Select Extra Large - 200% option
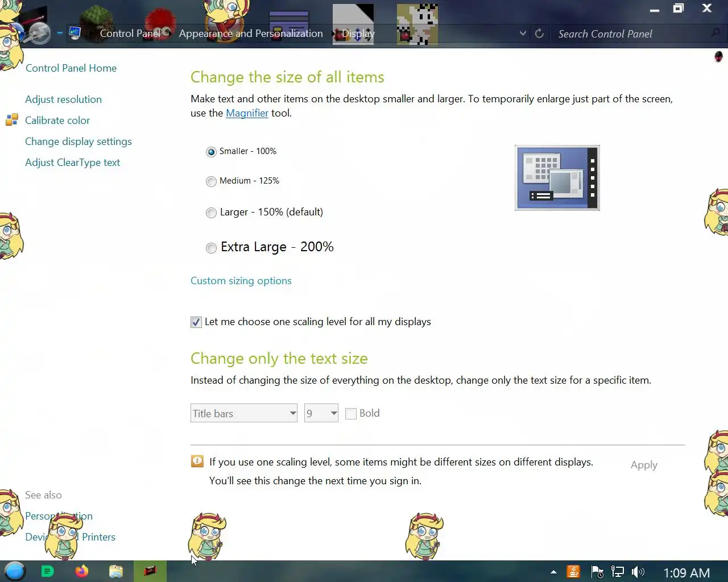Viewport: 728px width, 582px height. tap(211, 248)
